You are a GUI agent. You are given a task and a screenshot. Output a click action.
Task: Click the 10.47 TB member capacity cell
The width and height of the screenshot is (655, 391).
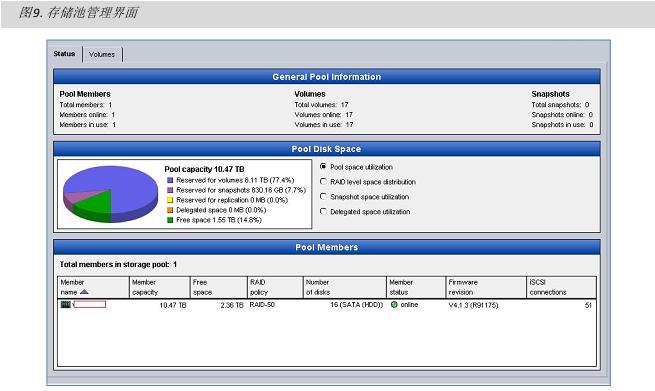[x=173, y=305]
